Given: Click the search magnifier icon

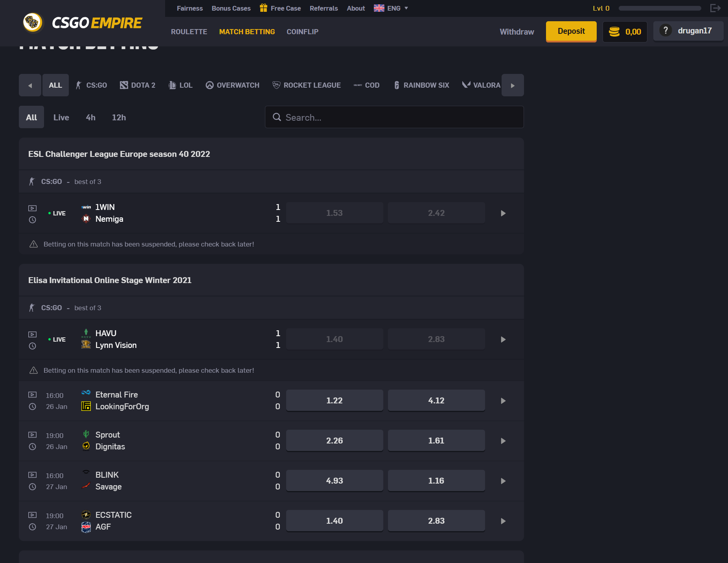Looking at the screenshot, I should (x=277, y=117).
